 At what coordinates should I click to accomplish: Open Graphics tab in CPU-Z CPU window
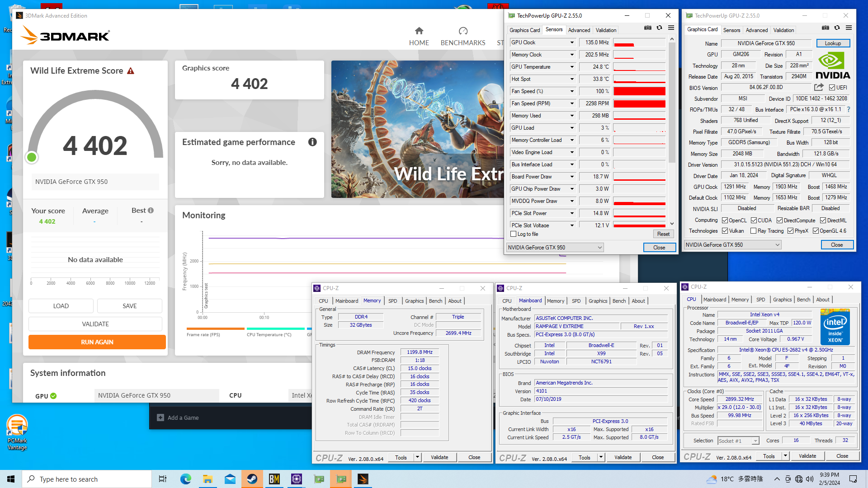tap(782, 300)
